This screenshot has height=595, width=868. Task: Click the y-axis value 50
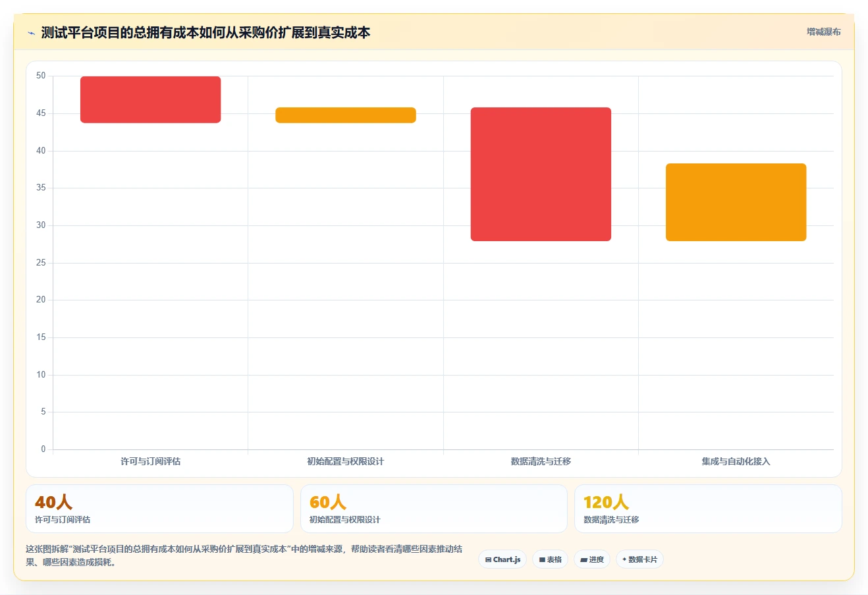[x=41, y=76]
